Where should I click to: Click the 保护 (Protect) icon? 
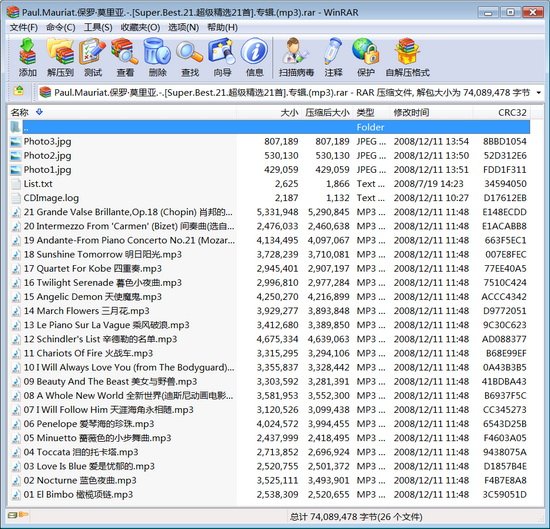tap(365, 51)
